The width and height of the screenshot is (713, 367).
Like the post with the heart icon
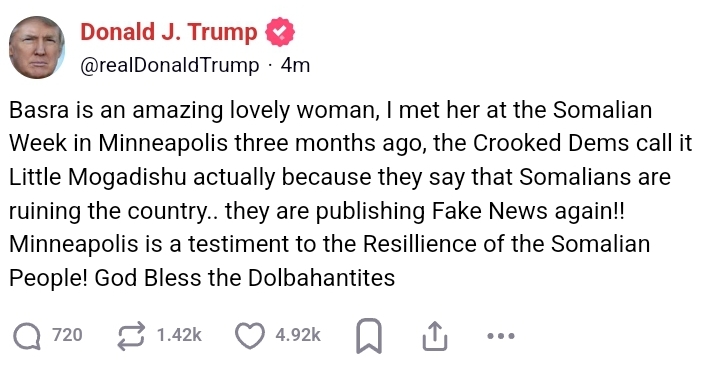(250, 336)
